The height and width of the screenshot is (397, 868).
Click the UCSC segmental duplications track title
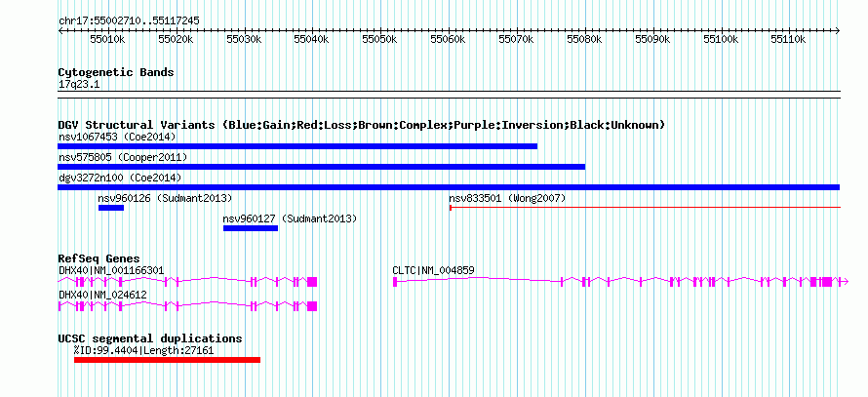coord(150,338)
